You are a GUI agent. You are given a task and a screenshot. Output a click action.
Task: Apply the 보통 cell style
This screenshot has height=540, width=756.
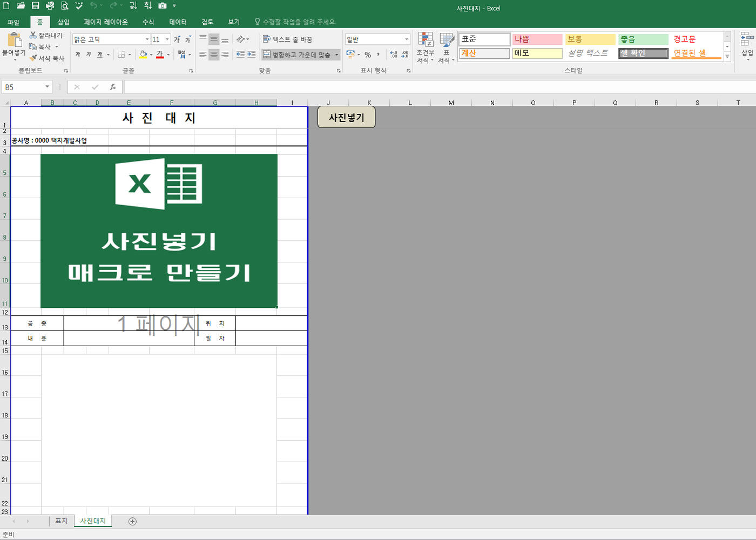[590, 39]
